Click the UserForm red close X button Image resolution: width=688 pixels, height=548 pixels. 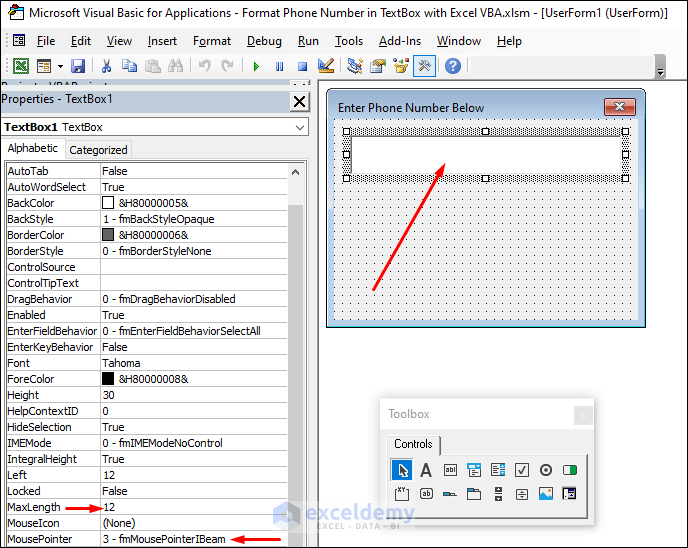click(x=620, y=107)
